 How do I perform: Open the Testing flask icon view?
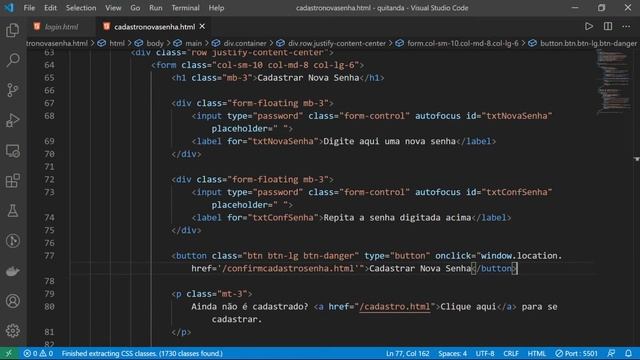pyautogui.click(x=13, y=211)
